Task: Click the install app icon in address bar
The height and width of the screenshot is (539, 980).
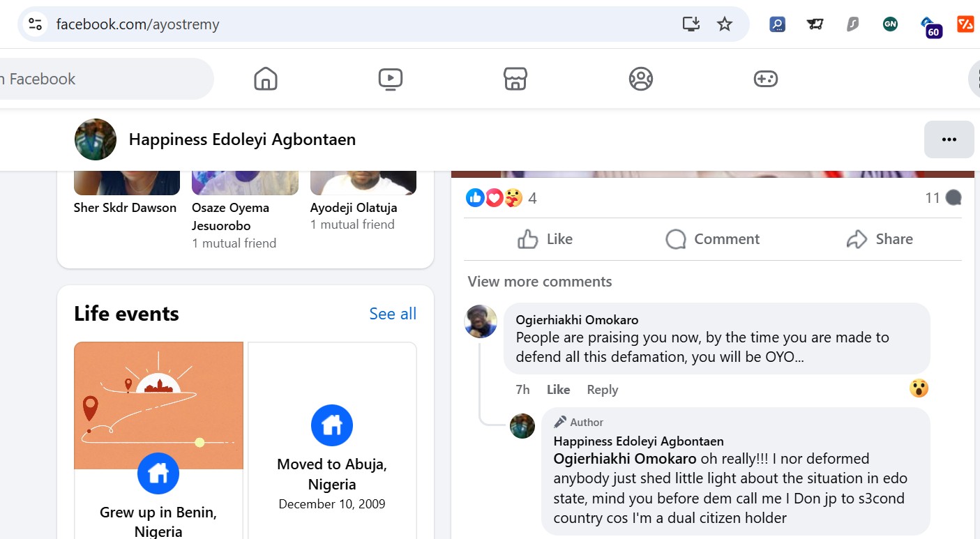Action: click(x=691, y=24)
